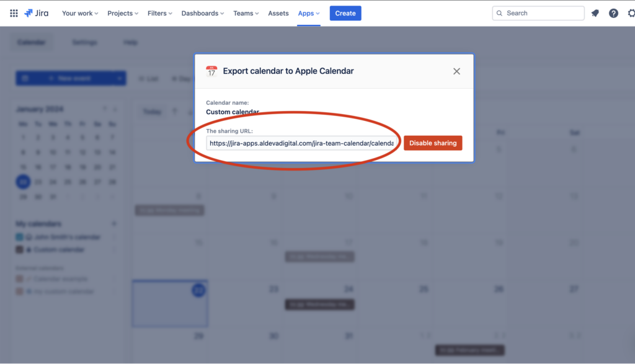Image resolution: width=635 pixels, height=364 pixels.
Task: Click the blue Create button
Action: click(x=345, y=13)
